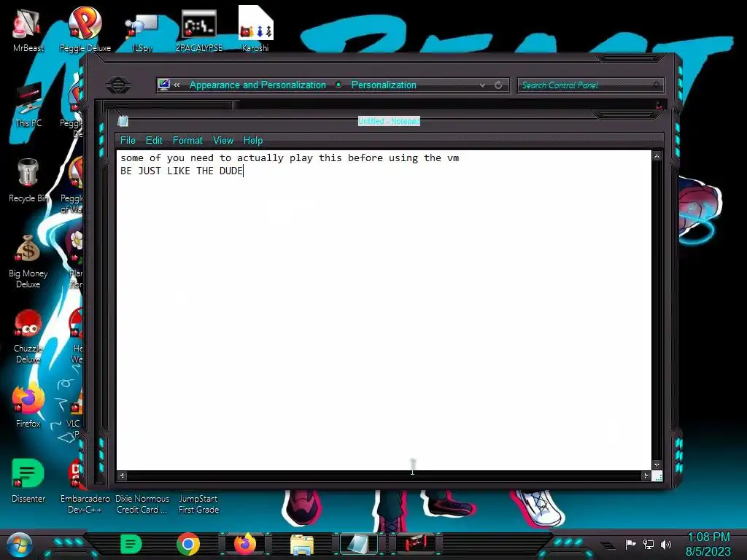Select the JumpStart First Grade label
Viewport: 747px width, 560px height.
click(x=198, y=504)
